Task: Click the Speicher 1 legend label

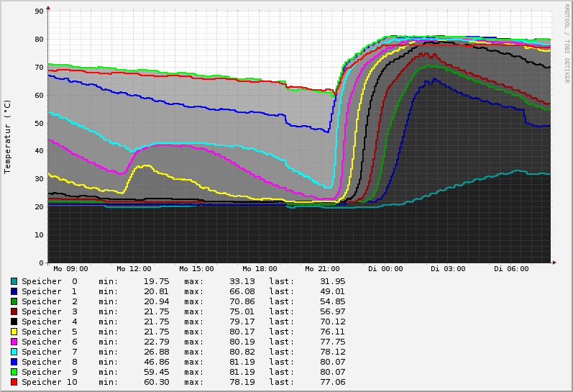Action: point(49,291)
